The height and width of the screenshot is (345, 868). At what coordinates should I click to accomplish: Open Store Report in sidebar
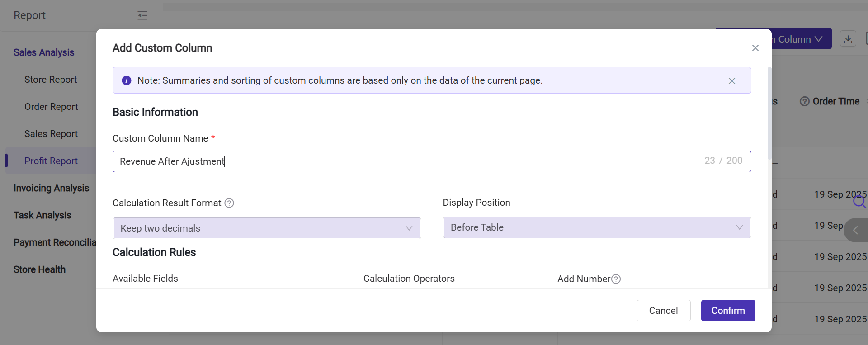51,80
